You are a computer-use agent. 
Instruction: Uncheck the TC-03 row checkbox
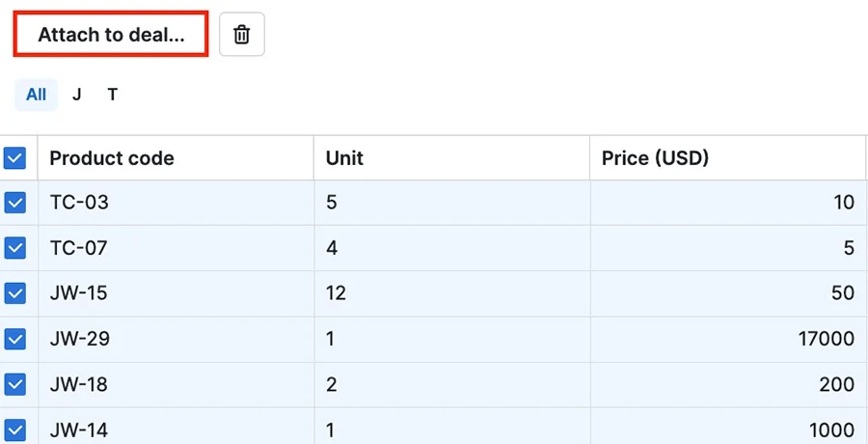14,203
